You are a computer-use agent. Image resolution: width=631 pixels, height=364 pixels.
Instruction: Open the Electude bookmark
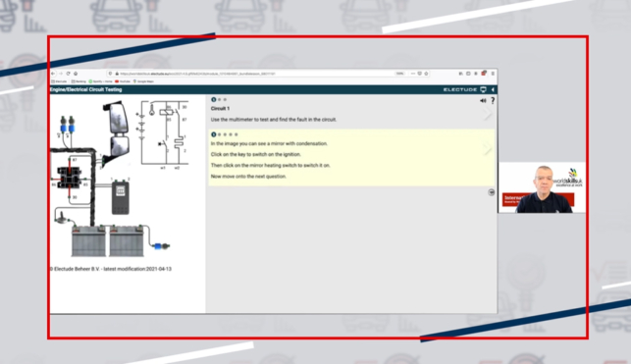[59, 81]
